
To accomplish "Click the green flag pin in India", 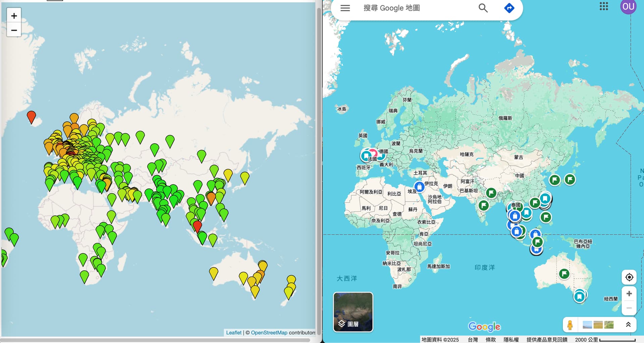I will 484,205.
